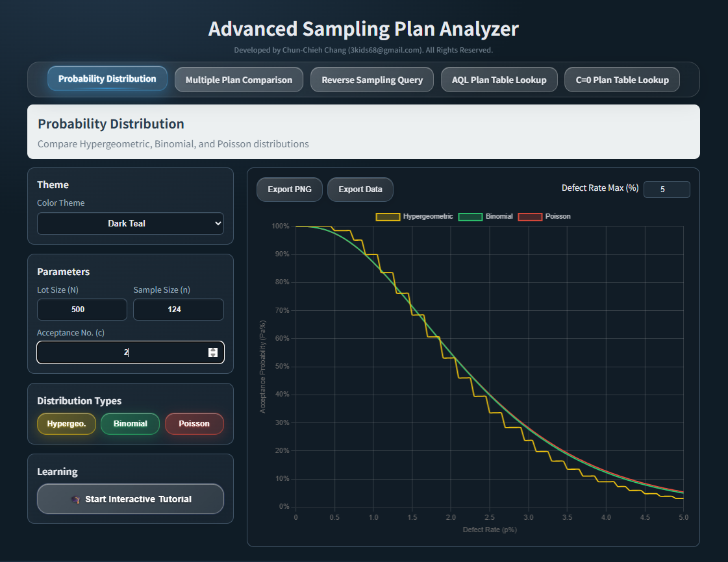This screenshot has width=728, height=562.
Task: Click the Export PNG button
Action: [289, 189]
